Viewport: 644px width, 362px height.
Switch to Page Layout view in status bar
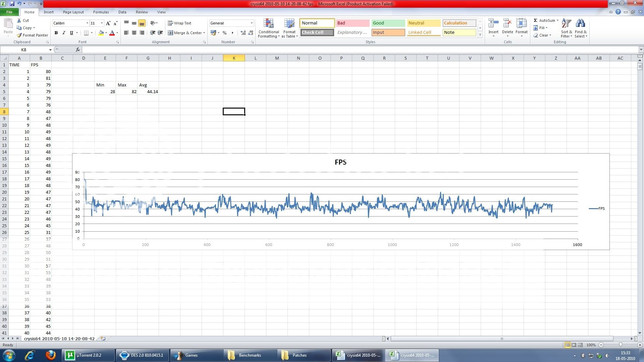click(574, 345)
